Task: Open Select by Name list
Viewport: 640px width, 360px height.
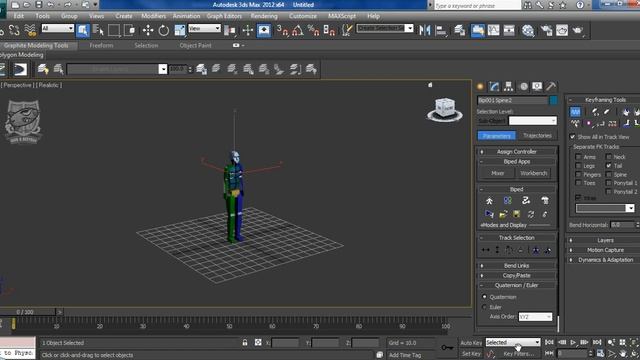Action: pos(98,30)
